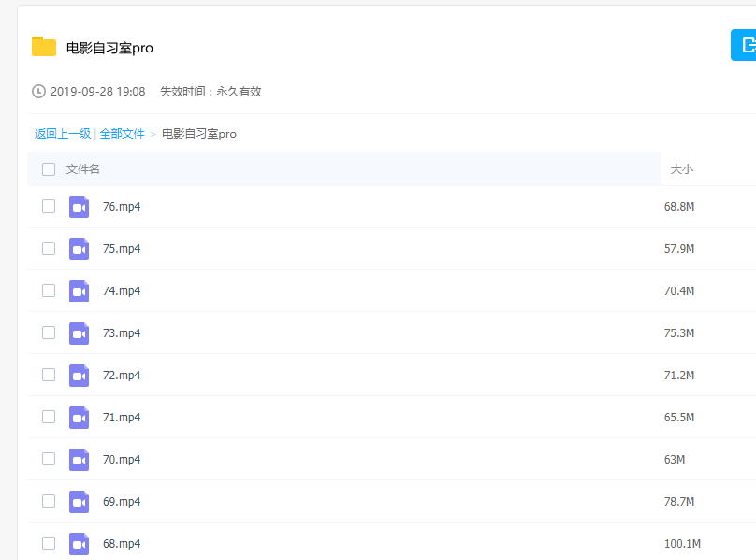Viewport: 756px width, 560px height.
Task: Check the box for 70.mp4
Action: point(49,459)
